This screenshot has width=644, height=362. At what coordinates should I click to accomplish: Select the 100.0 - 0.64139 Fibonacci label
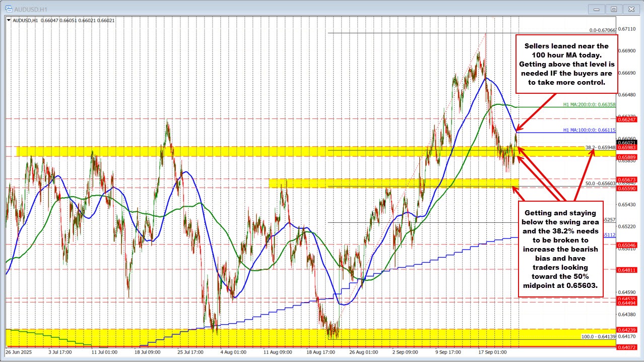click(x=599, y=336)
